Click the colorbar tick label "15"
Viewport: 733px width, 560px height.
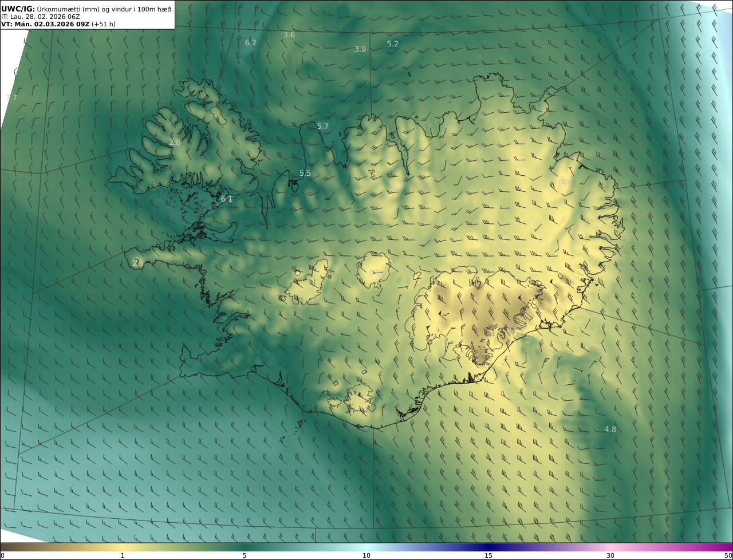488,555
